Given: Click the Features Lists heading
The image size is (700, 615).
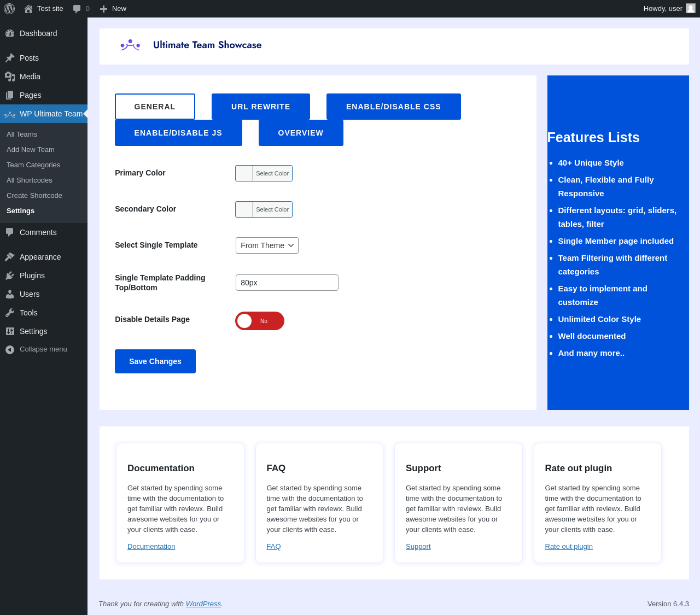Looking at the screenshot, I should [x=593, y=138].
